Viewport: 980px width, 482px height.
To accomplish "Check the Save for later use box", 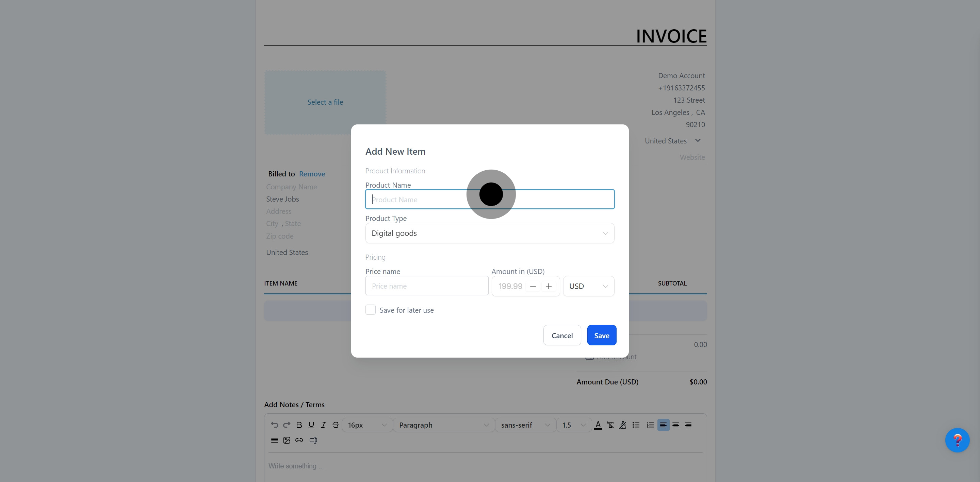I will pos(371,310).
